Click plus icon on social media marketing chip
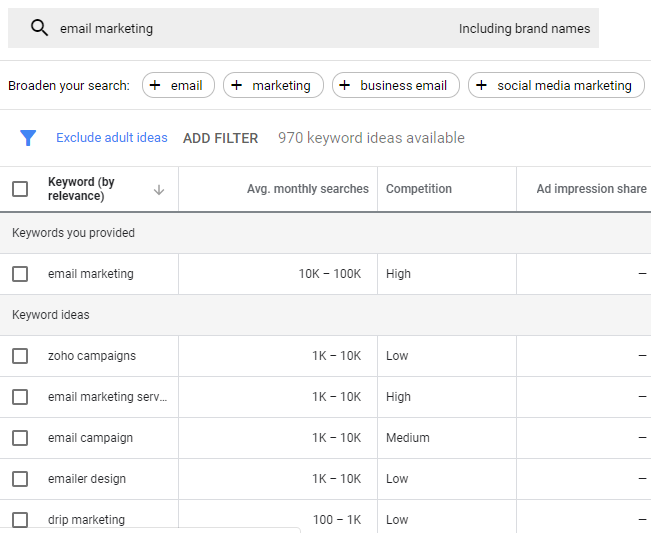Viewport: 651px width, 533px height. tap(481, 86)
